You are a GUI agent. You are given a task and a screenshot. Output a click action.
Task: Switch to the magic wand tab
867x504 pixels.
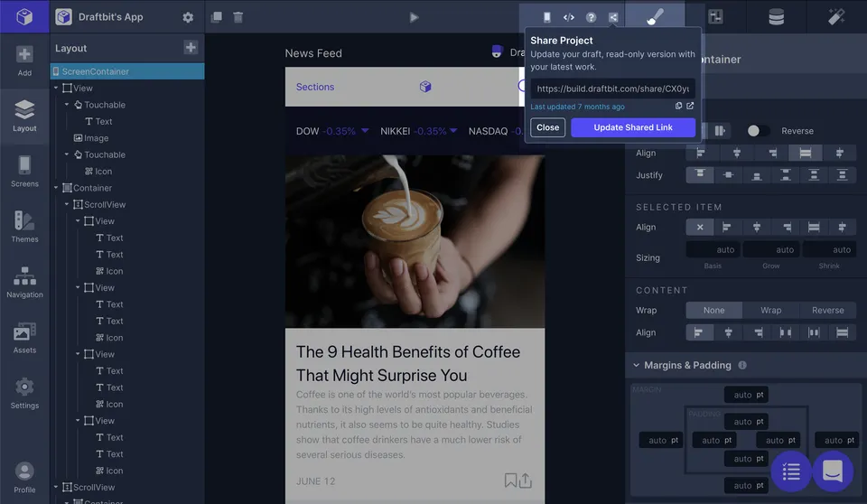[x=836, y=16]
